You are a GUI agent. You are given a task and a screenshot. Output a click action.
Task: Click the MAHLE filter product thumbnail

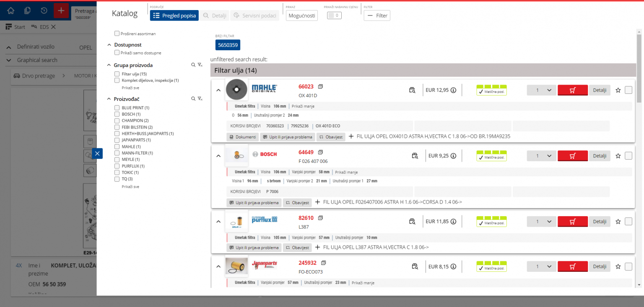(x=236, y=90)
